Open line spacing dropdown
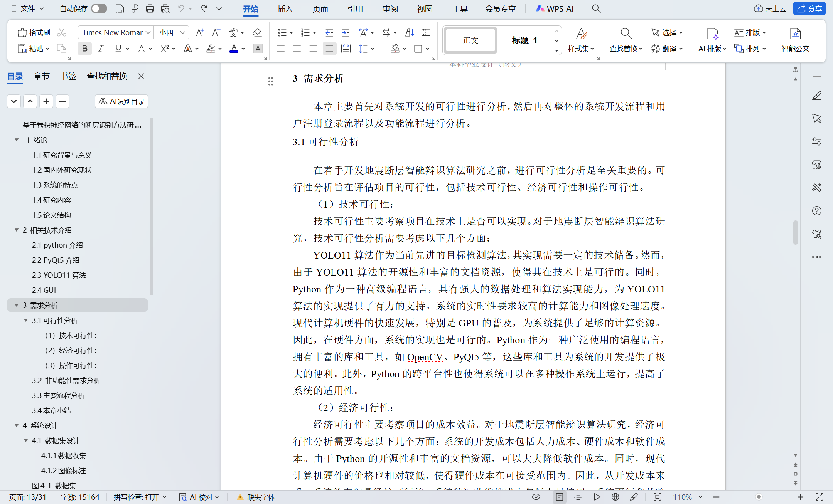Viewport: 833px width, 504px height. pos(372,49)
